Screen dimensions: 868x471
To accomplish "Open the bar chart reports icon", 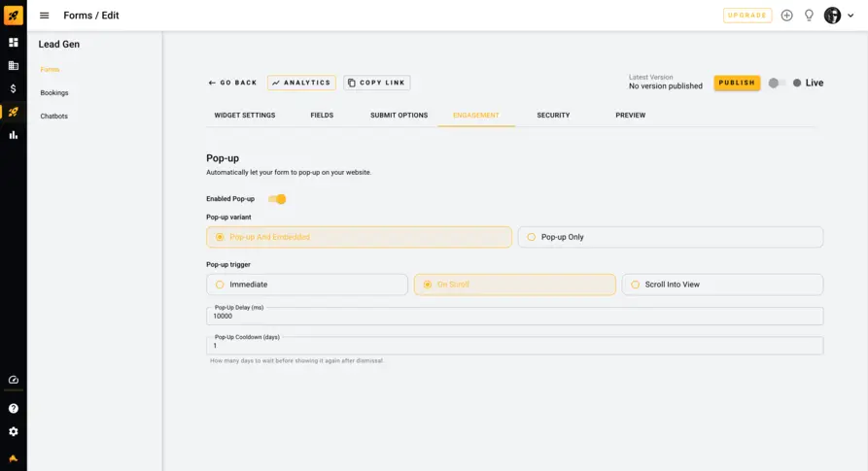I will coord(14,135).
